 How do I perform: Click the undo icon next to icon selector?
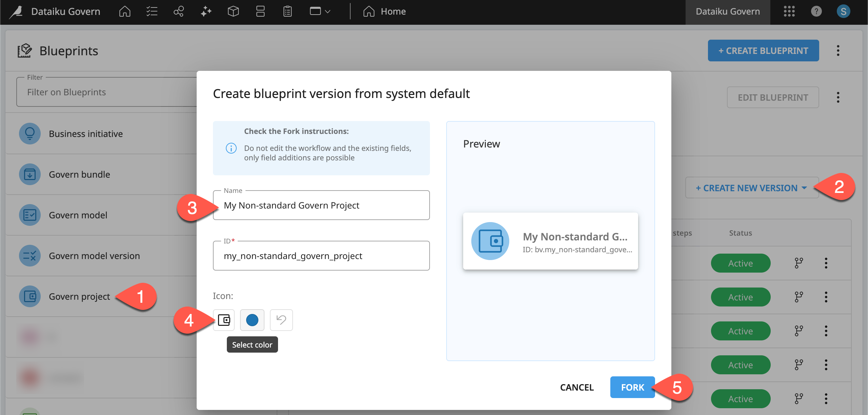pyautogui.click(x=281, y=320)
